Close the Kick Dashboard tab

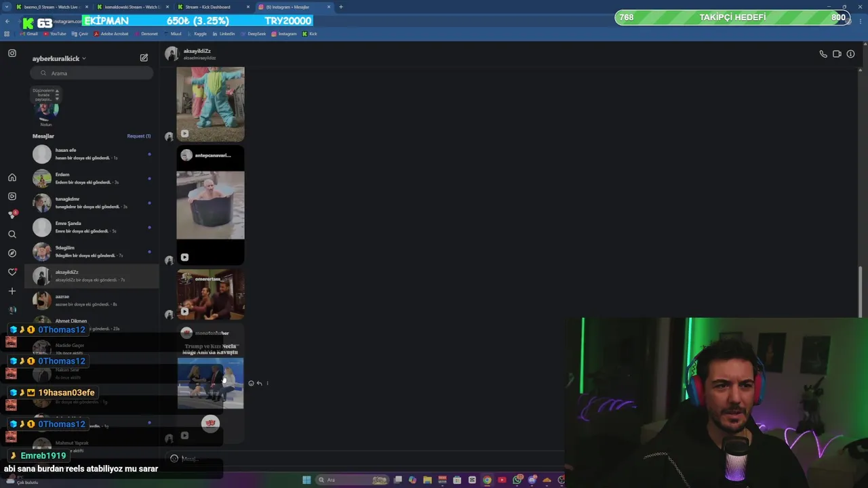click(248, 7)
